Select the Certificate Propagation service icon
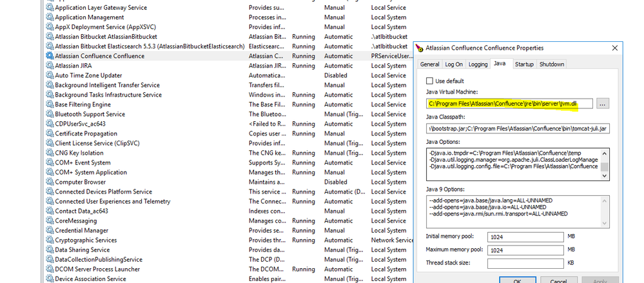 point(50,133)
